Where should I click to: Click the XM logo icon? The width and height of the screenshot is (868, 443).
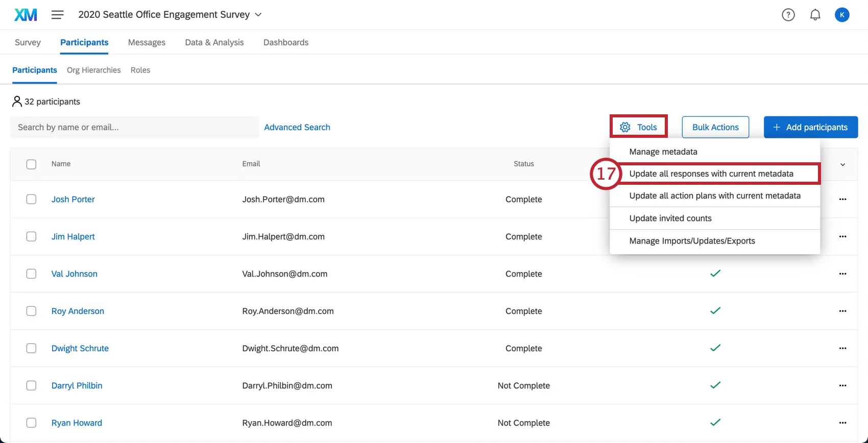point(26,15)
